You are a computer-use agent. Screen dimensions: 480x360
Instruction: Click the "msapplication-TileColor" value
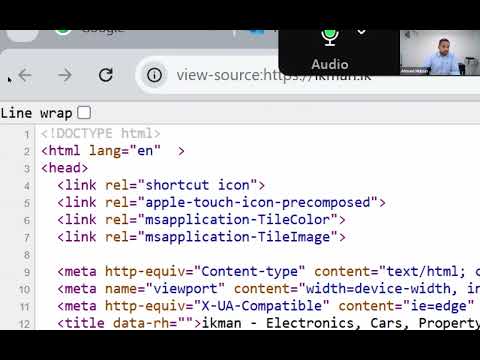click(238, 220)
